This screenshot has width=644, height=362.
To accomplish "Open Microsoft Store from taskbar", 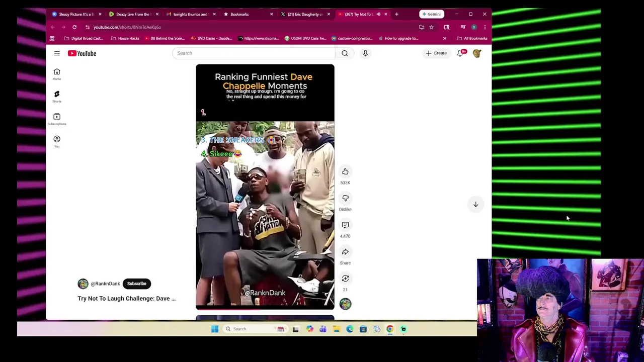I will (x=363, y=329).
